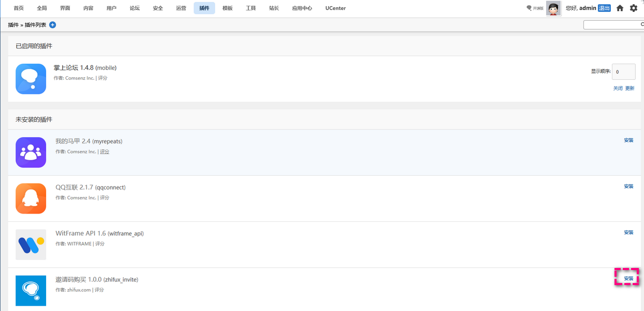Click 退出 to log out
This screenshot has width=644, height=311.
(x=604, y=8)
